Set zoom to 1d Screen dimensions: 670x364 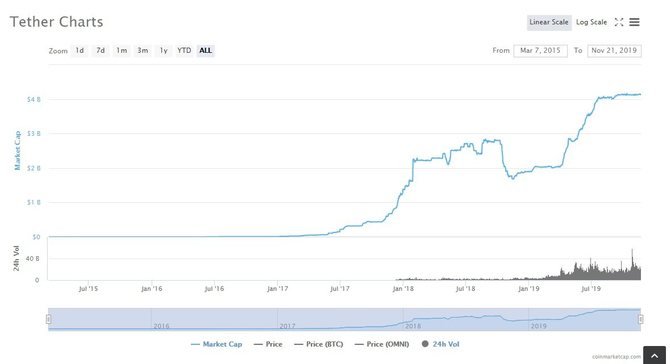[79, 50]
